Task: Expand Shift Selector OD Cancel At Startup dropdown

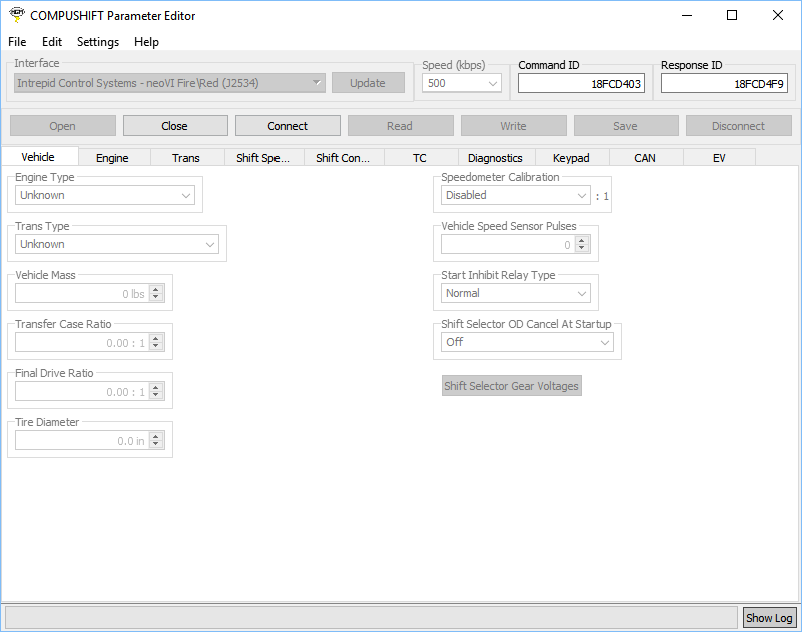Action: pyautogui.click(x=528, y=342)
